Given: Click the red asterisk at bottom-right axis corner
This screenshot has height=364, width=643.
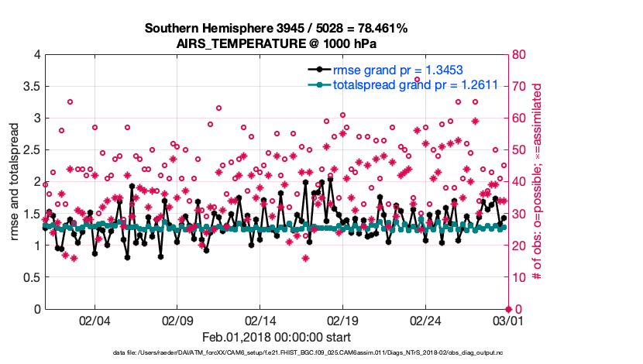Looking at the screenshot, I should coord(507,309).
